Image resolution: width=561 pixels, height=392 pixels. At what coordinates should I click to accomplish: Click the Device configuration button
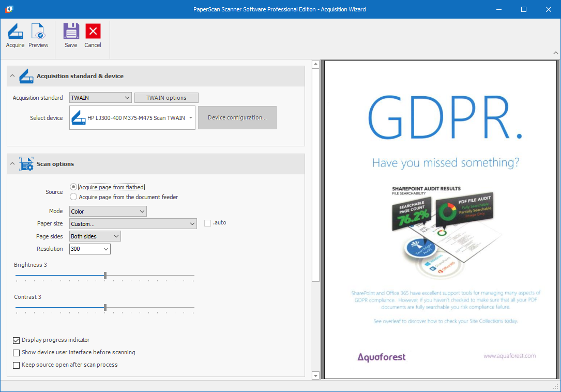click(x=237, y=117)
